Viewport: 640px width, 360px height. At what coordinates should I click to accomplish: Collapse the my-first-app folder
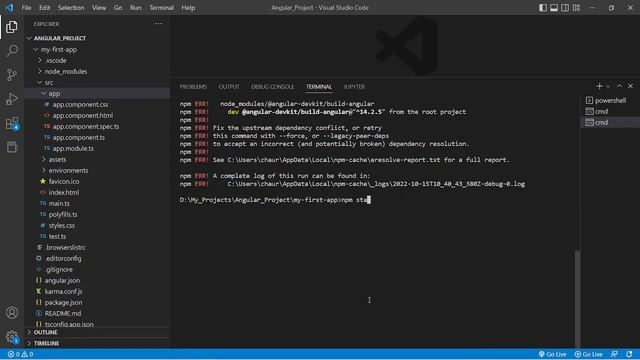(x=97, y=49)
